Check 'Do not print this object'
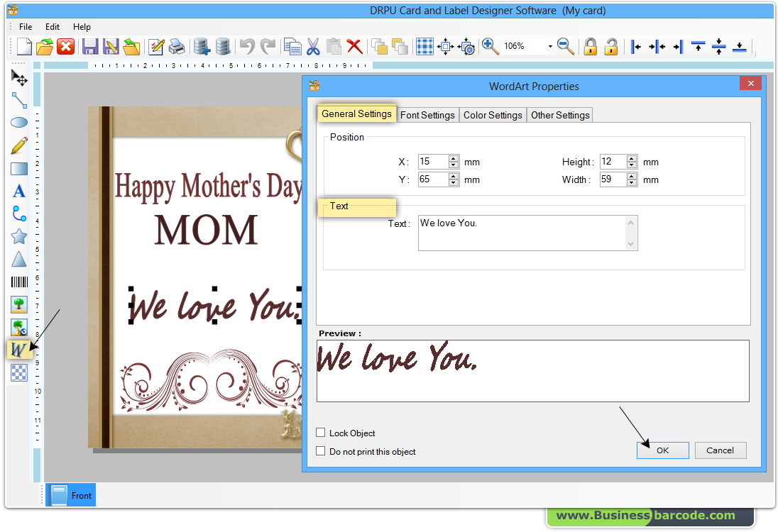The image size is (778, 532). pyautogui.click(x=320, y=450)
